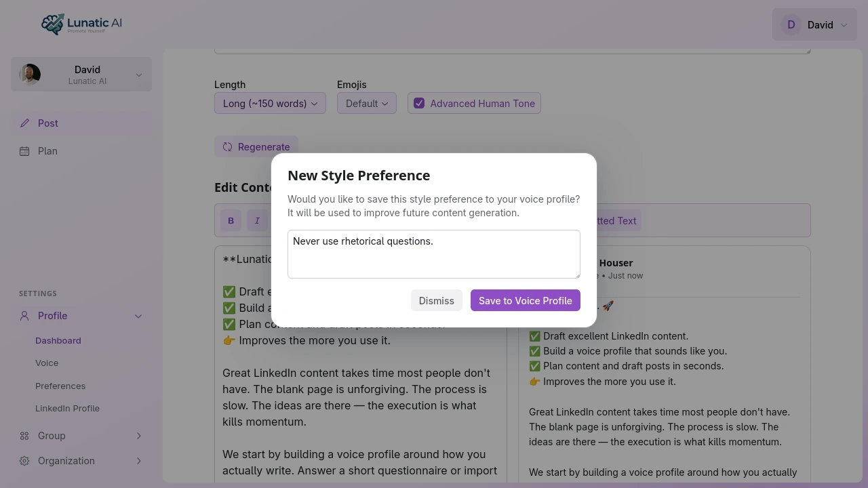Viewport: 868px width, 488px height.
Task: Click Save to Voice Profile button
Action: pos(526,301)
